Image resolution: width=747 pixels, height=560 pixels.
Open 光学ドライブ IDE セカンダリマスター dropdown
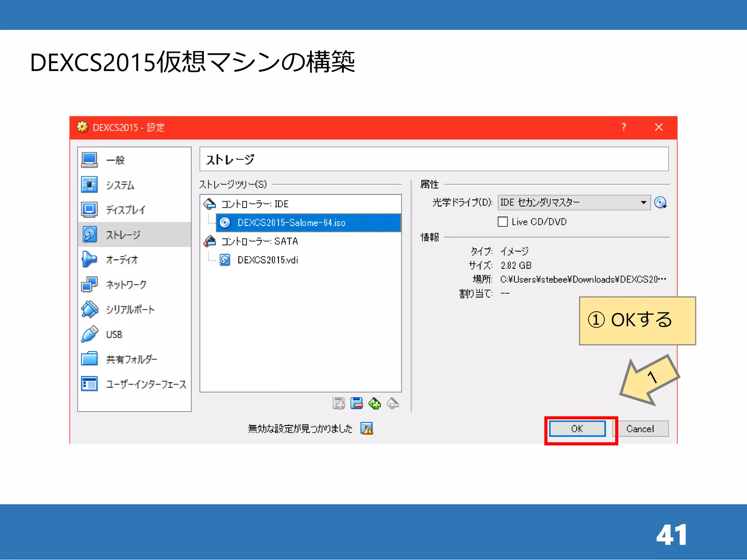tap(574, 202)
